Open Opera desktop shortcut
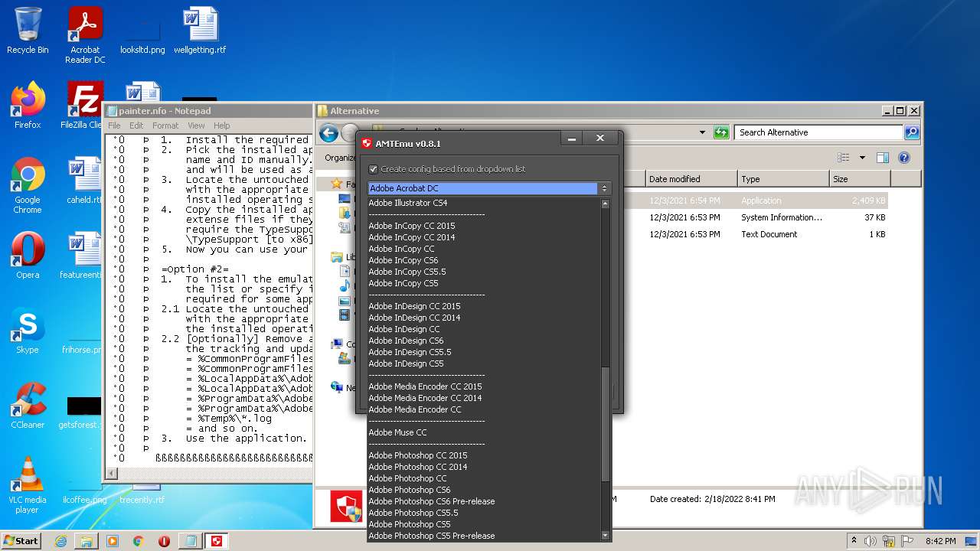Screen dimensions: 980x551 pyautogui.click(x=28, y=256)
